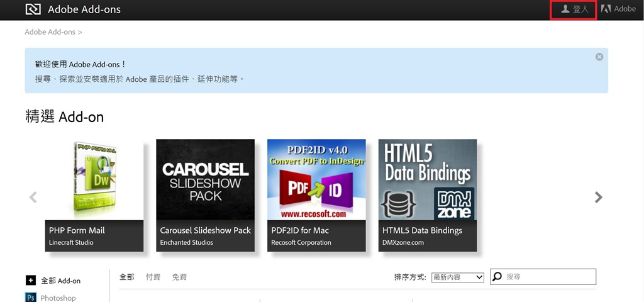Click the Carousel Slideshow Pack title text

pos(206,230)
